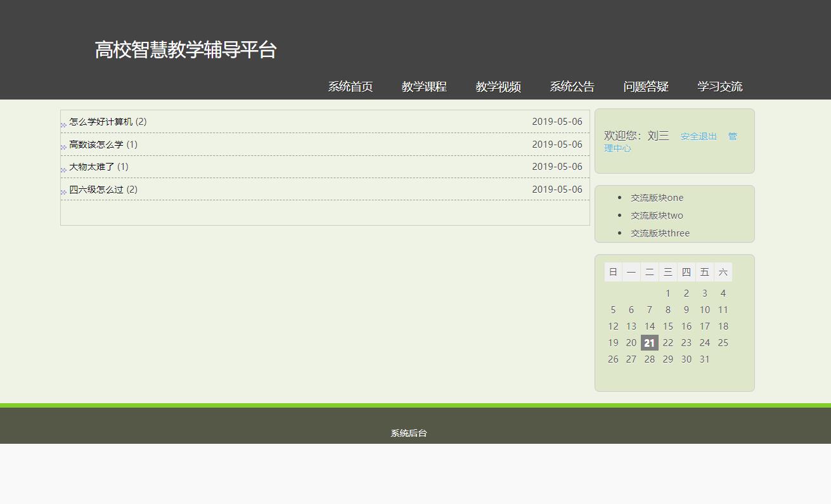Open the 问题答疑 menu item
Viewport: 831px width, 504px height.
646,86
